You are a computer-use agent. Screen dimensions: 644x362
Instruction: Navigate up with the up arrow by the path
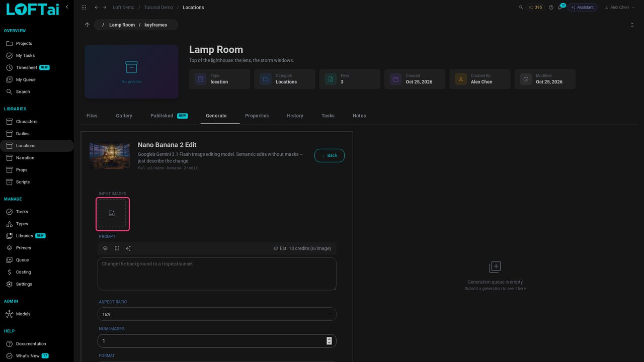[87, 25]
